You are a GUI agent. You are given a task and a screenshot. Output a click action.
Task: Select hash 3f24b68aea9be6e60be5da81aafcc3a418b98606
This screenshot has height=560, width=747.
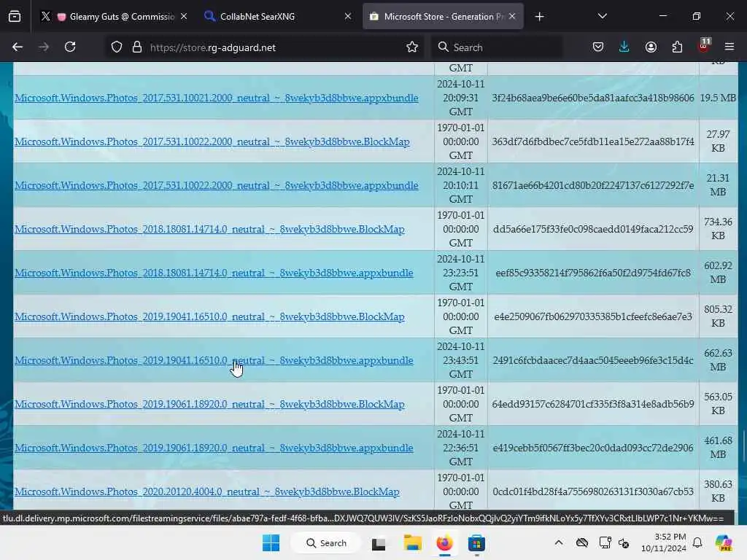[x=593, y=98]
